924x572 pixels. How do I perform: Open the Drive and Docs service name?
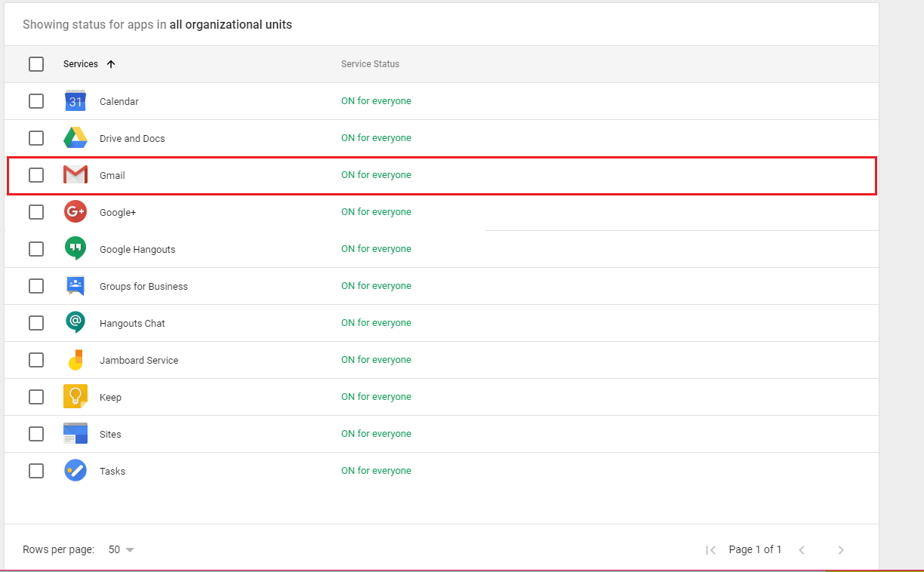coord(132,139)
